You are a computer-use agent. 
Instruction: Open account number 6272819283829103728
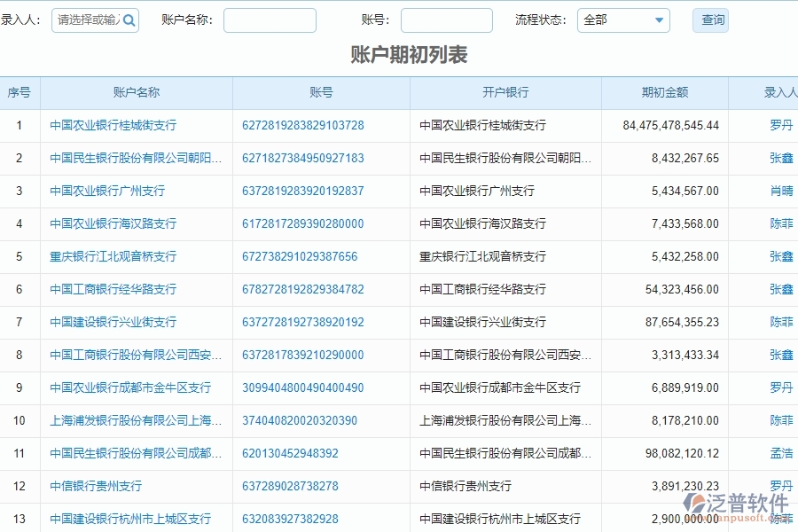tap(306, 125)
